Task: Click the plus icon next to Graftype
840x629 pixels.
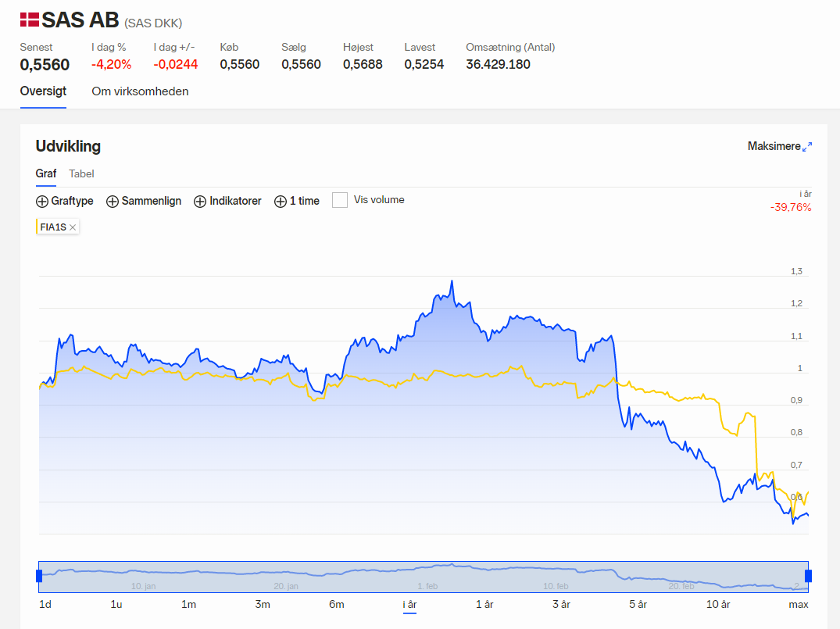Action: click(41, 202)
